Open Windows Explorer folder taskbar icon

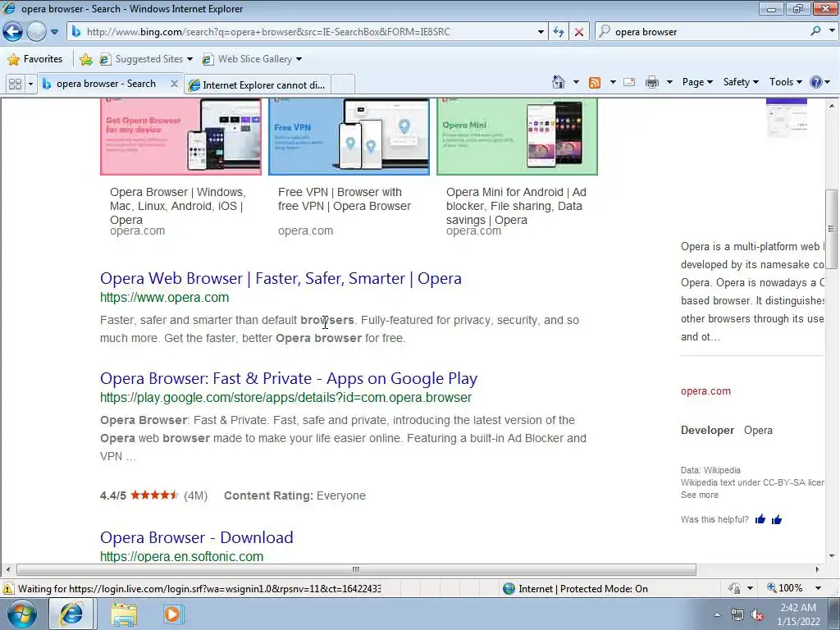click(x=124, y=614)
